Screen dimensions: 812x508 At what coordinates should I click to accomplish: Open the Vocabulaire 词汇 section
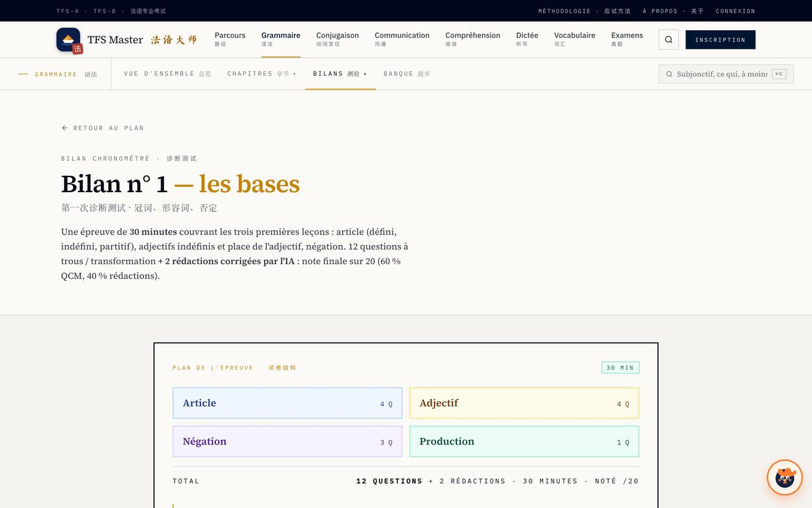click(x=575, y=39)
